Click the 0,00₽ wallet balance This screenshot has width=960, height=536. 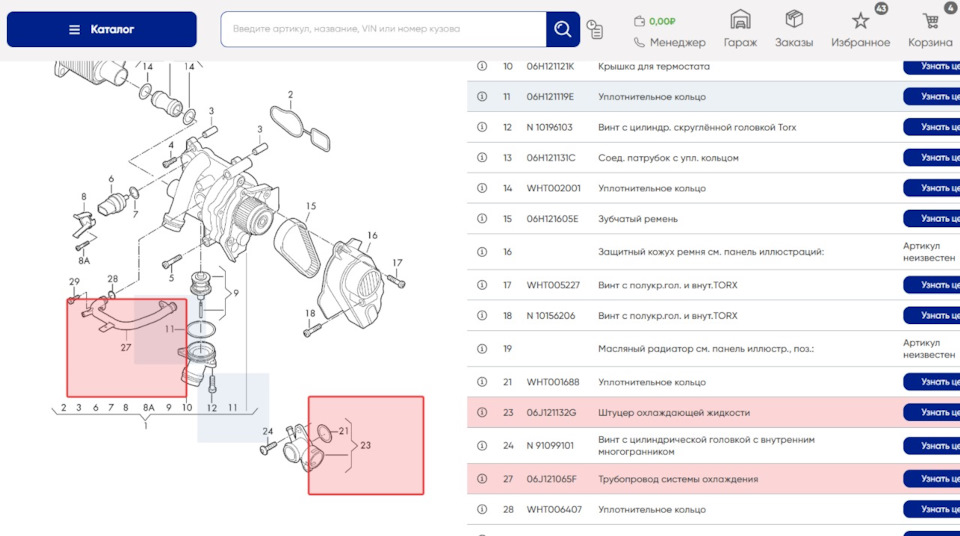pos(655,20)
